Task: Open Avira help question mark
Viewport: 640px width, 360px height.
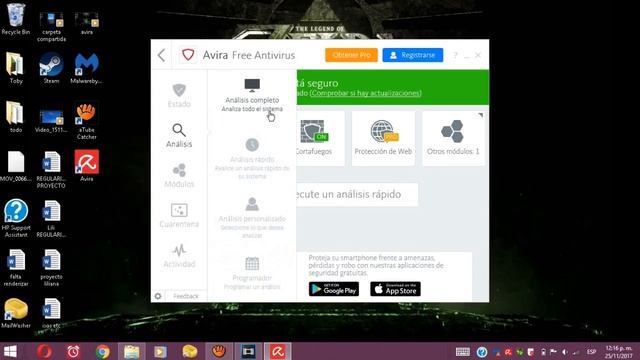Action: coord(455,55)
